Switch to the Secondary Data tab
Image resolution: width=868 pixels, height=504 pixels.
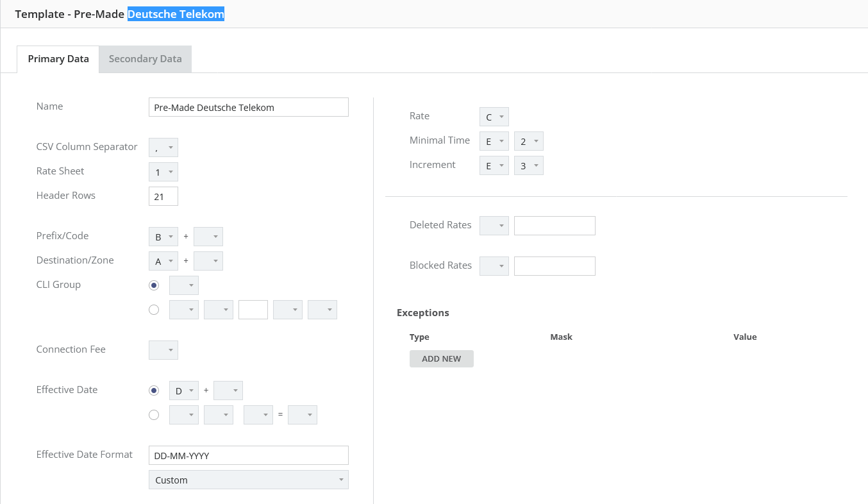point(145,59)
